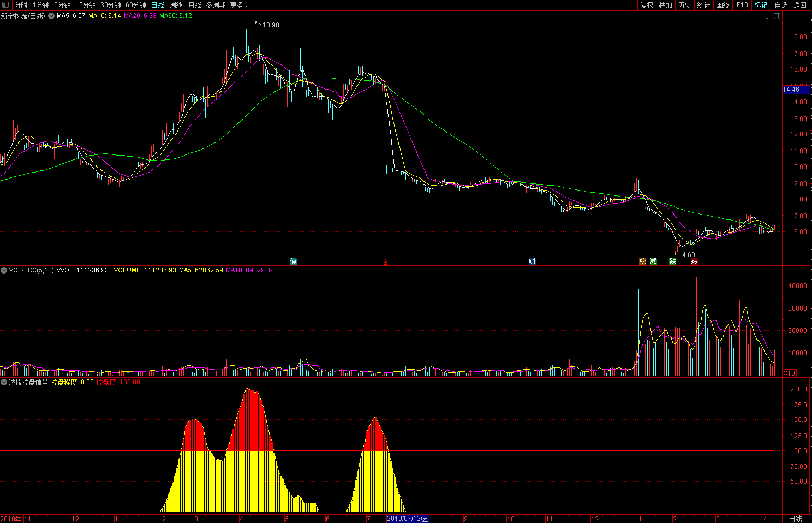812x523 pixels.
Task: Toggle the 标记 marking option
Action: click(x=761, y=5)
